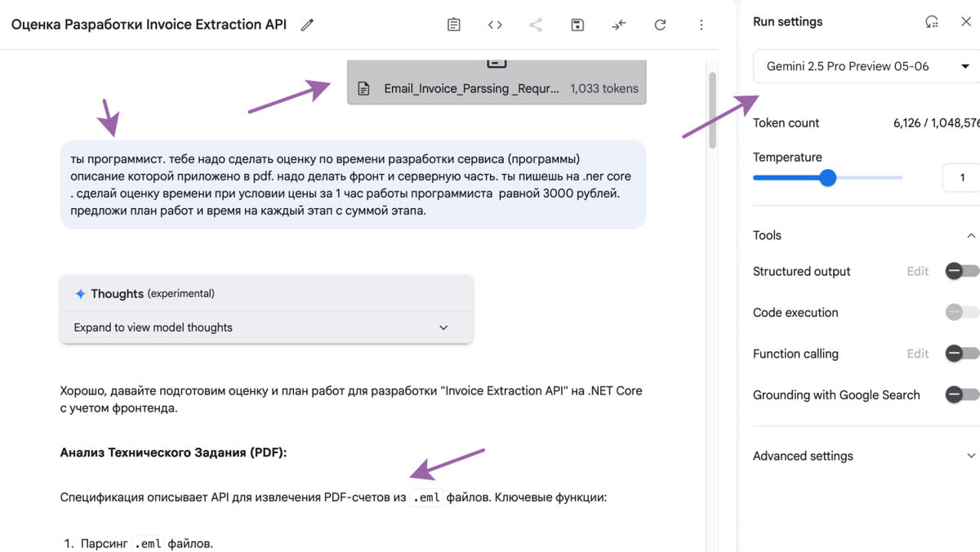
Task: Open system instructions clipboard icon
Action: (454, 25)
